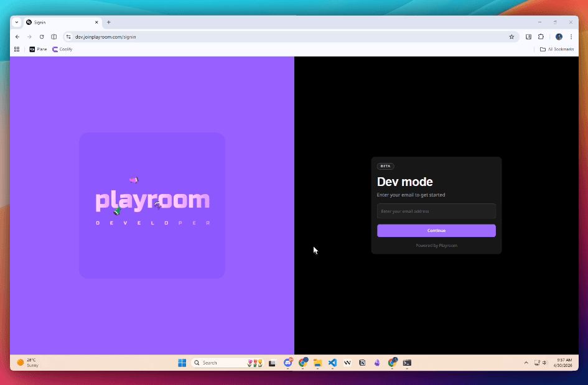Open the Sunny weather widget
Viewport: 588px width, 385px height.
click(28, 363)
